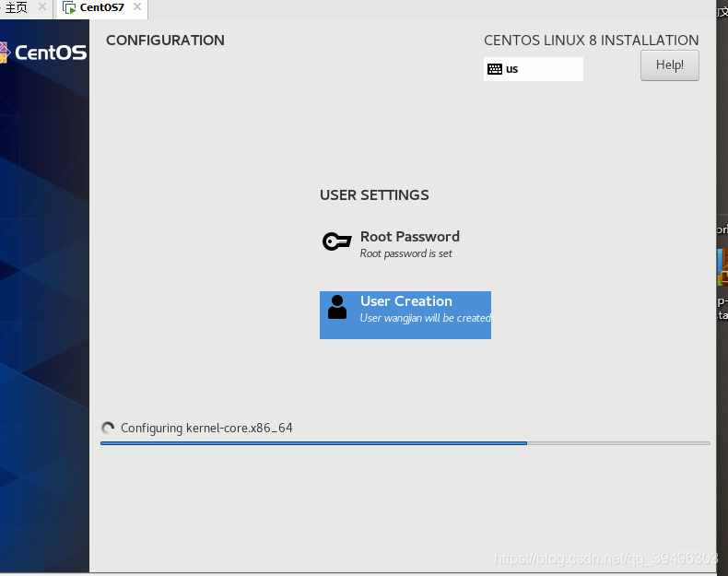Viewport: 728px width, 576px height.
Task: Click the keyboard icon beside us
Action: (495, 69)
